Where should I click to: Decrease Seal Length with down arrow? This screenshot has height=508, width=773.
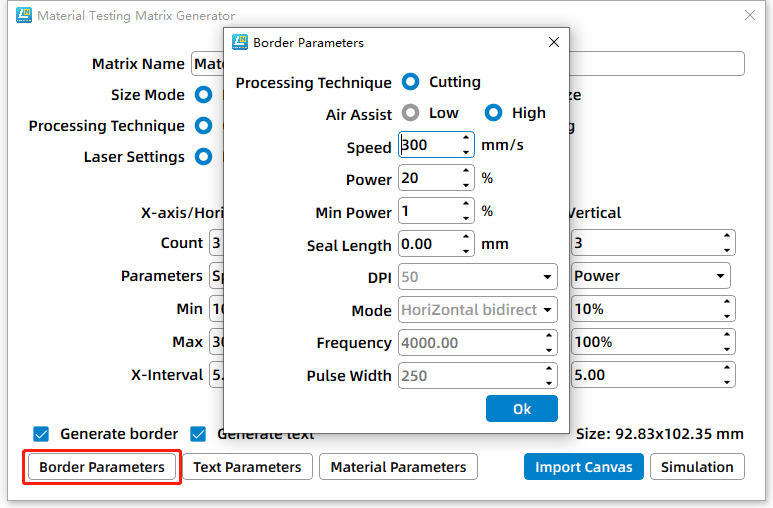pyautogui.click(x=466, y=250)
